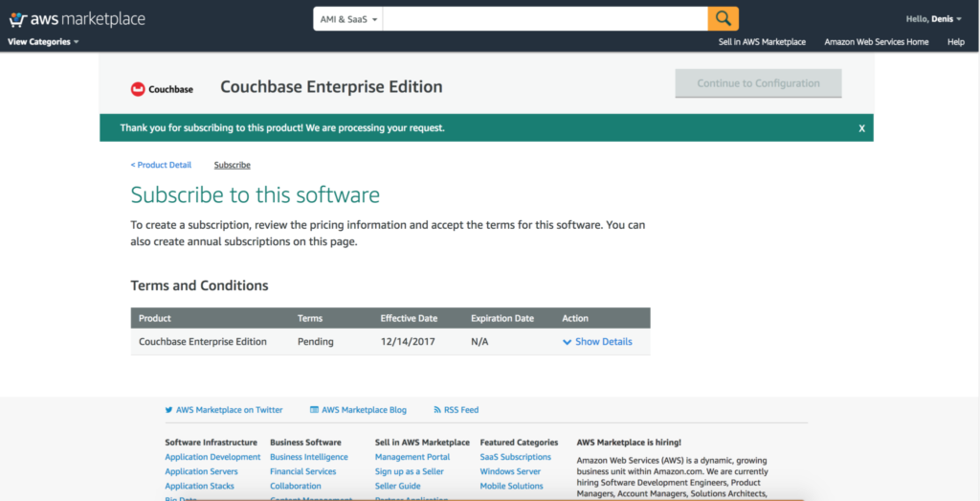Click the Terms column header
Screen dimensions: 980x501
click(310, 318)
